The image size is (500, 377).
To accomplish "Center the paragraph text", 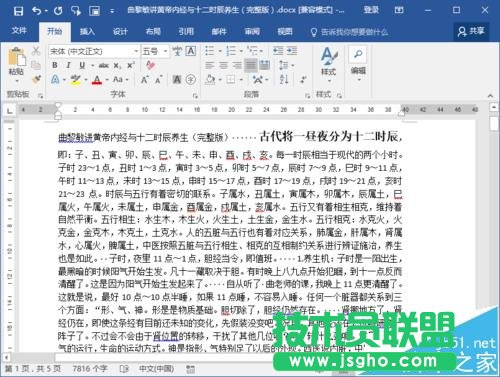I will click(x=223, y=65).
